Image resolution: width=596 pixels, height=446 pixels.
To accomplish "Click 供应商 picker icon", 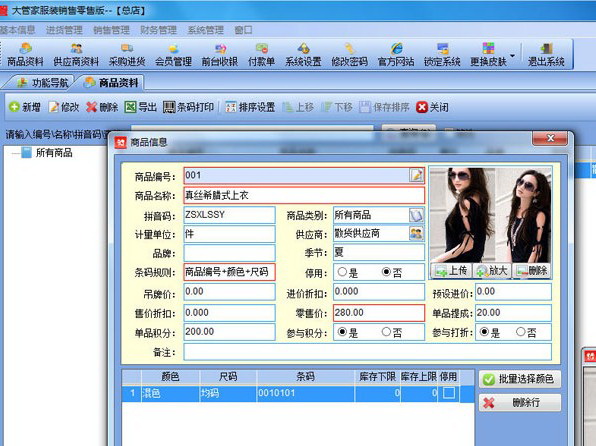I will pos(416,233).
